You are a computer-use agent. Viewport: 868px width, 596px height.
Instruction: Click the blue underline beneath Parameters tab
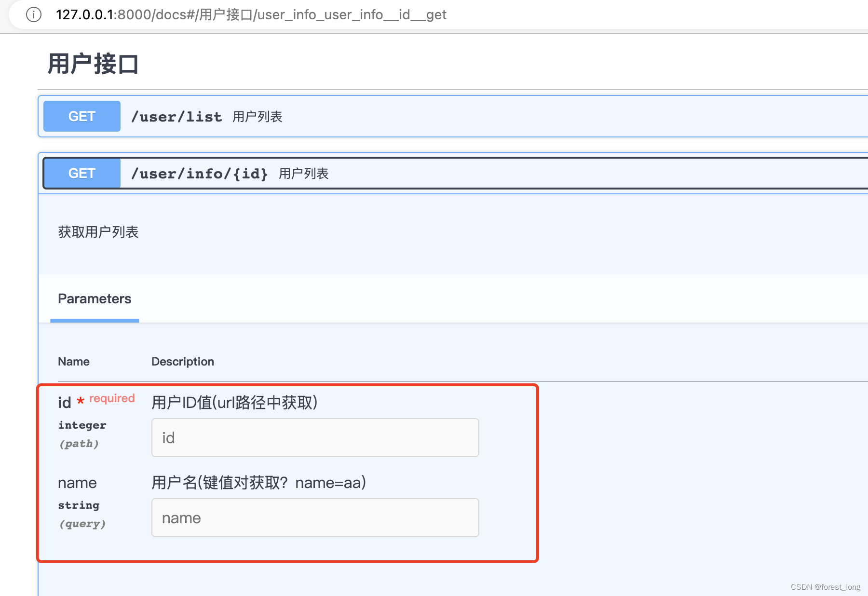(95, 320)
